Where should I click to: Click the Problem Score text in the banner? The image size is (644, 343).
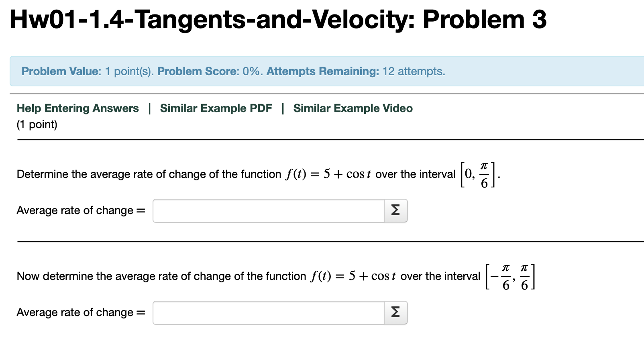[197, 71]
